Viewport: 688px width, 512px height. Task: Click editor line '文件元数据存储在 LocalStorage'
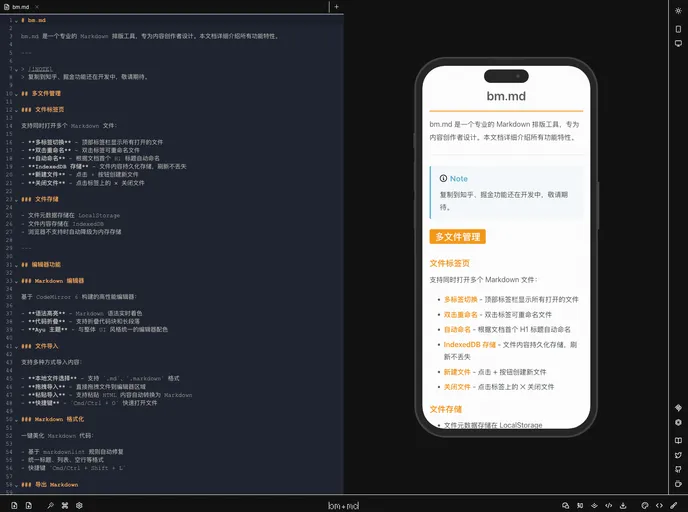(71, 215)
